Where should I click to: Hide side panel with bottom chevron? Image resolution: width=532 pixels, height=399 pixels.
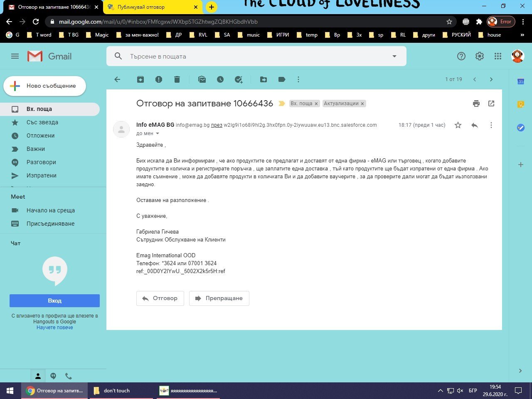point(520,371)
